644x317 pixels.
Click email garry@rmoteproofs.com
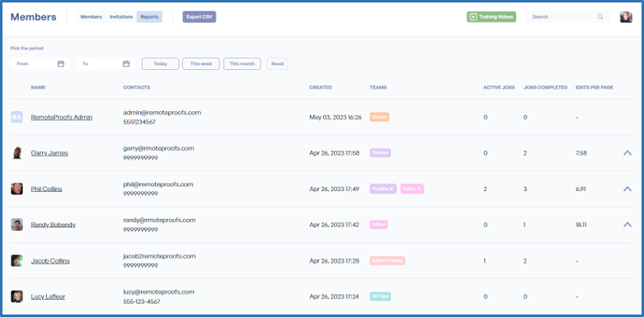tap(158, 148)
